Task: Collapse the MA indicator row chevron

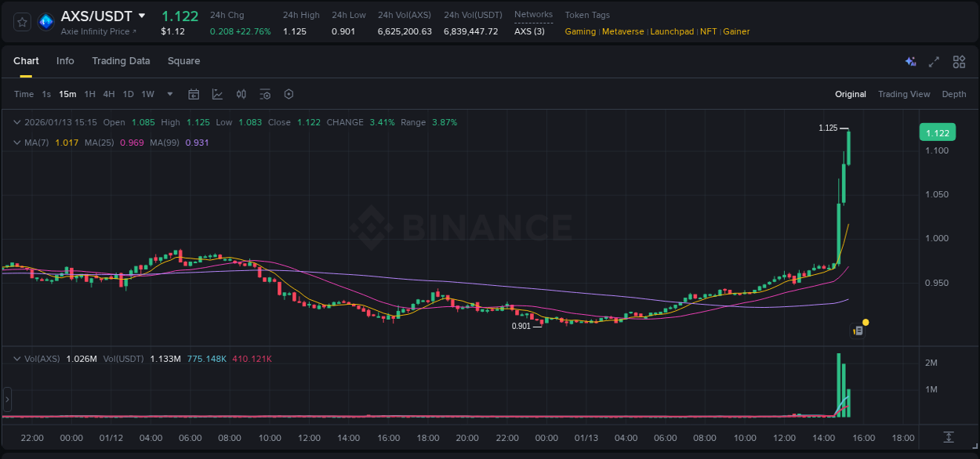Action: (16, 142)
